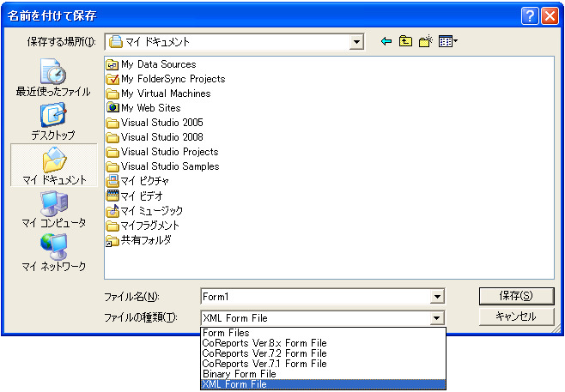Go up one folder level

click(405, 41)
